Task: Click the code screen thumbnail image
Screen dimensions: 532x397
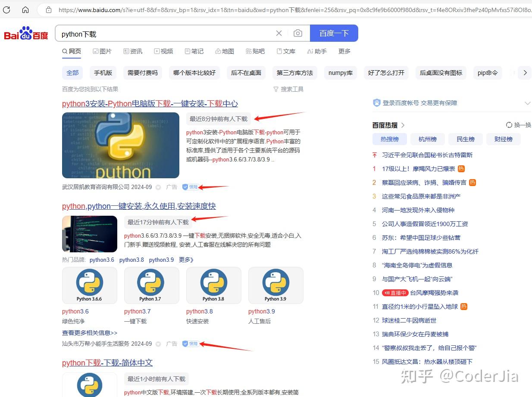Action: 90,234
